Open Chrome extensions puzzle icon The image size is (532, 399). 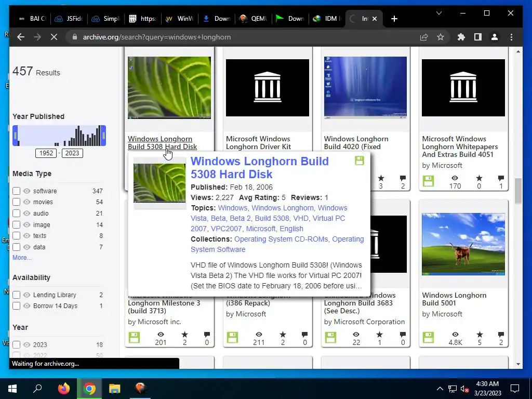tap(461, 37)
